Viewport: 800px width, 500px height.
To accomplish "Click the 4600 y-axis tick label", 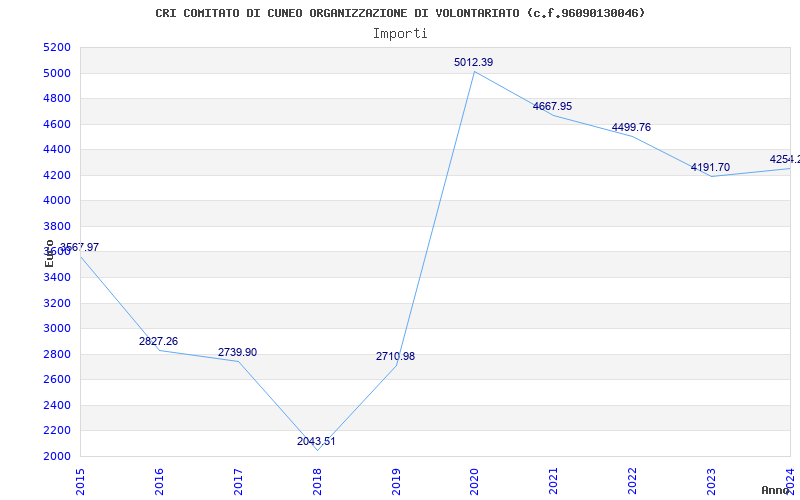I will pos(57,124).
